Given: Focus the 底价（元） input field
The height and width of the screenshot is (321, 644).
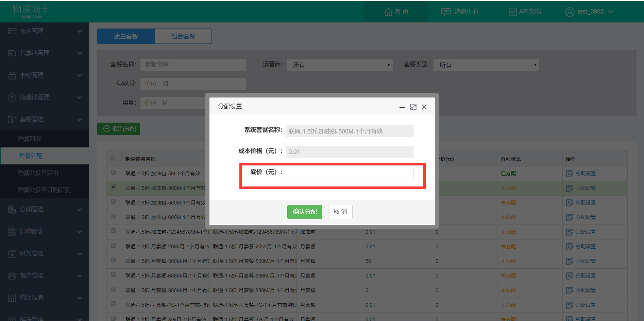Looking at the screenshot, I should 350,173.
